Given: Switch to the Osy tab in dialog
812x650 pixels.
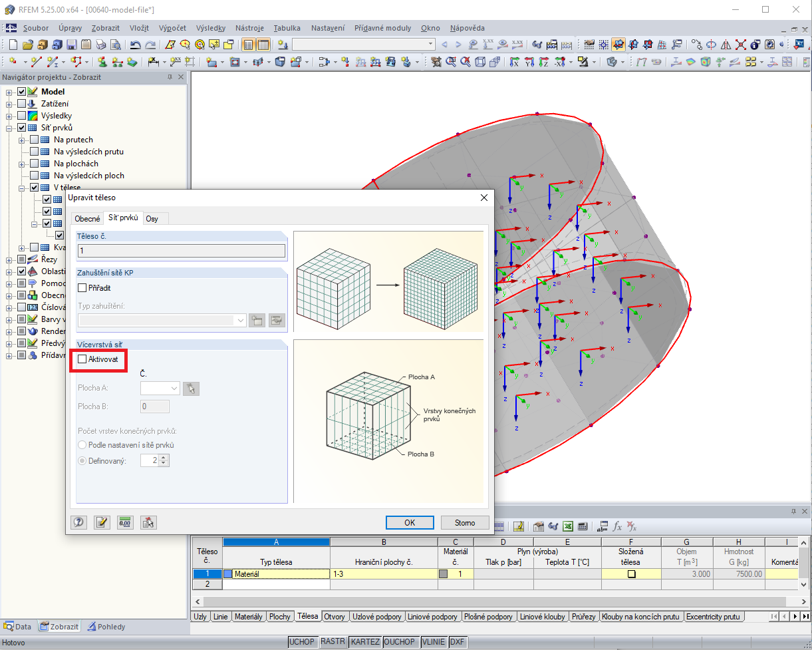Looking at the screenshot, I should [x=152, y=218].
